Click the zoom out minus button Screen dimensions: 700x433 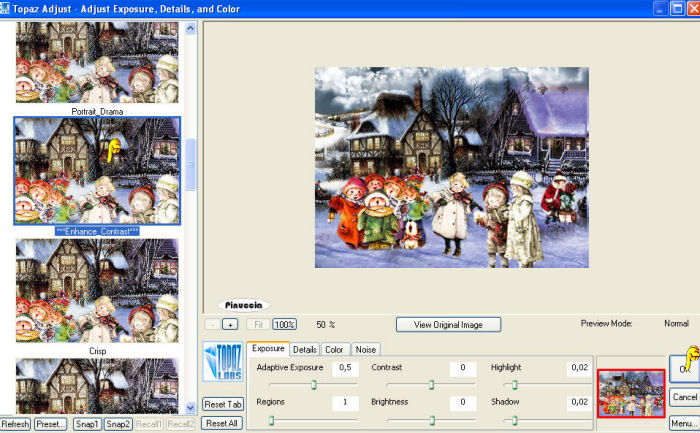[x=212, y=325]
